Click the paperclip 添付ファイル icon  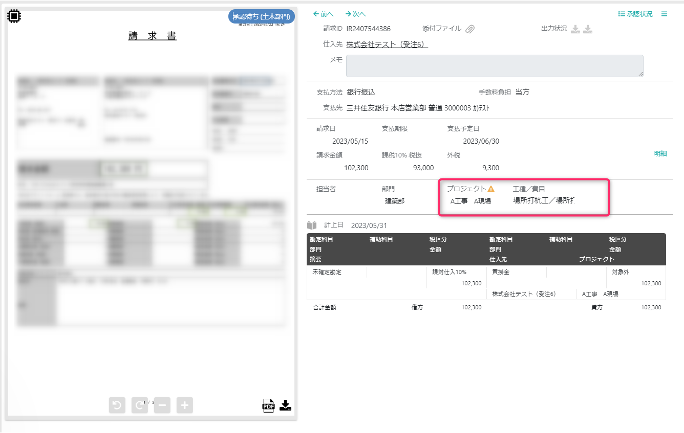click(x=470, y=29)
